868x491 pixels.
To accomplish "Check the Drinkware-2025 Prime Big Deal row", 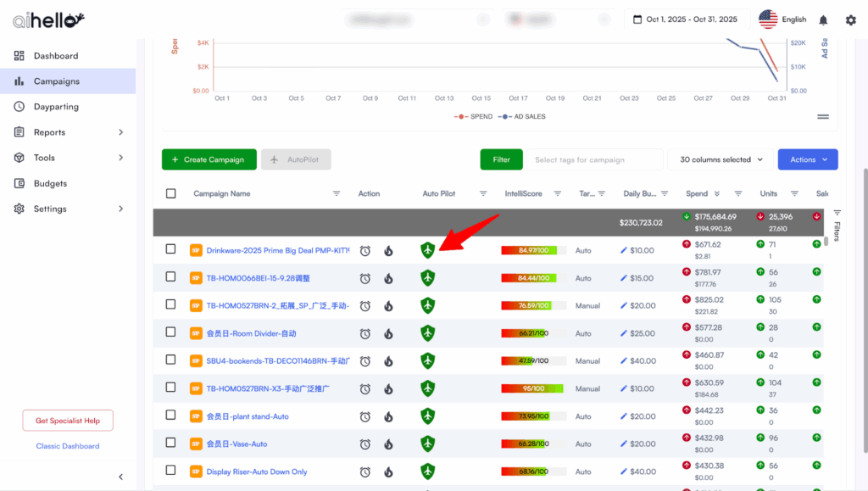I will pyautogui.click(x=171, y=249).
